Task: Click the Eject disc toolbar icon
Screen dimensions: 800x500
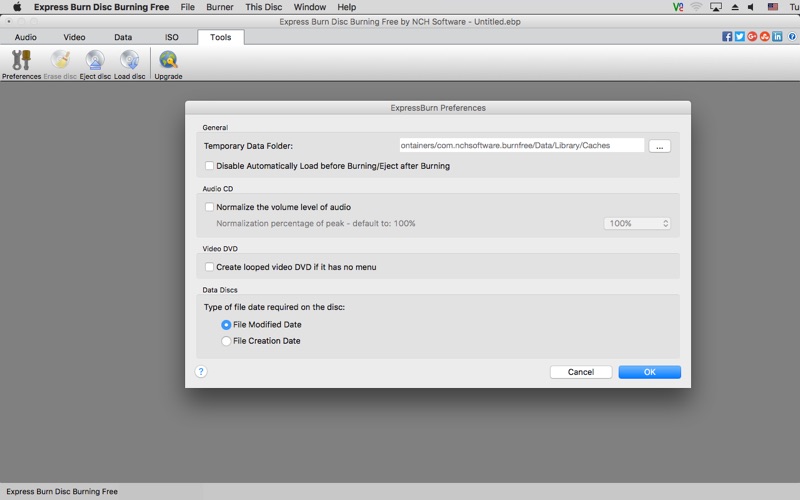Action: pos(95,64)
